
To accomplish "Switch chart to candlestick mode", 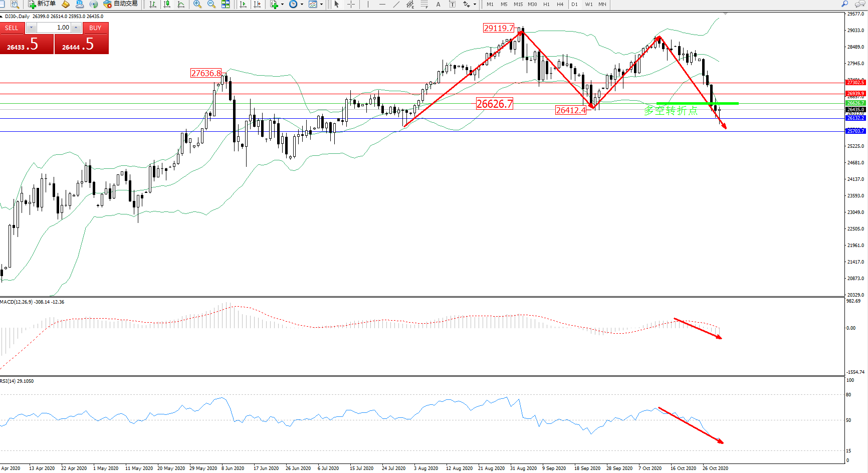I will coord(167,4).
